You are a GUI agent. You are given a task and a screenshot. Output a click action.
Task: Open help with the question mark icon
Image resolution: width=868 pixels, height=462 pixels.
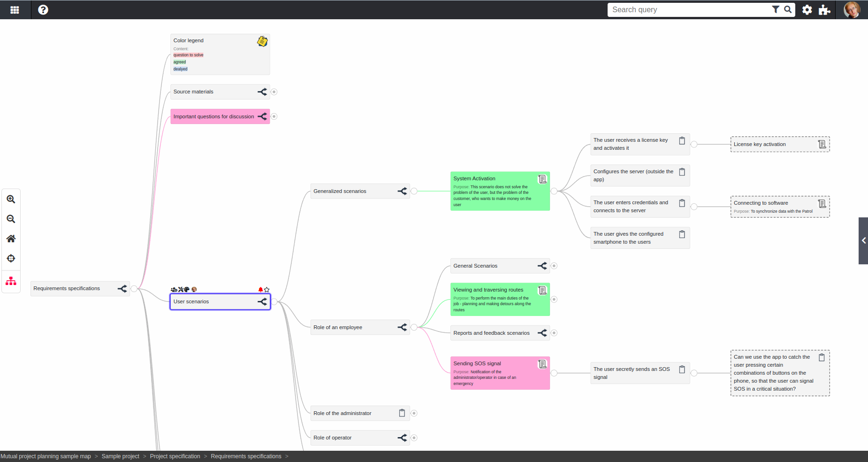coord(43,9)
